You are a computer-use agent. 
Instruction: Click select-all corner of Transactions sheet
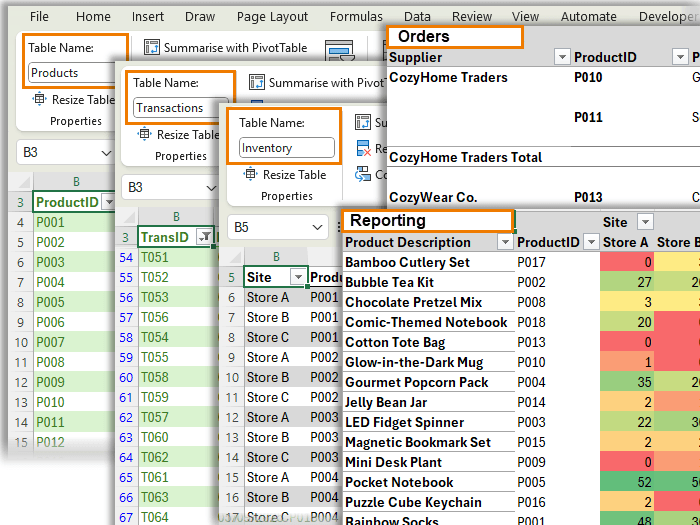pyautogui.click(x=127, y=217)
